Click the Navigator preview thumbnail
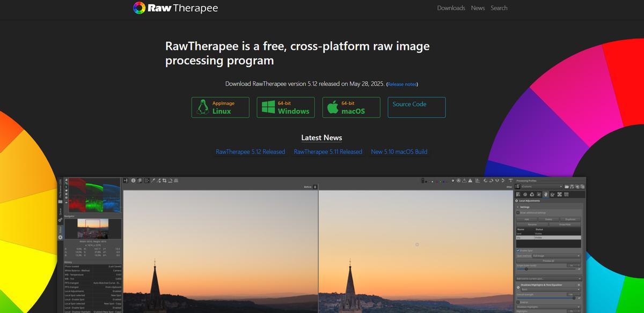This screenshot has height=313, width=644. coord(93,228)
